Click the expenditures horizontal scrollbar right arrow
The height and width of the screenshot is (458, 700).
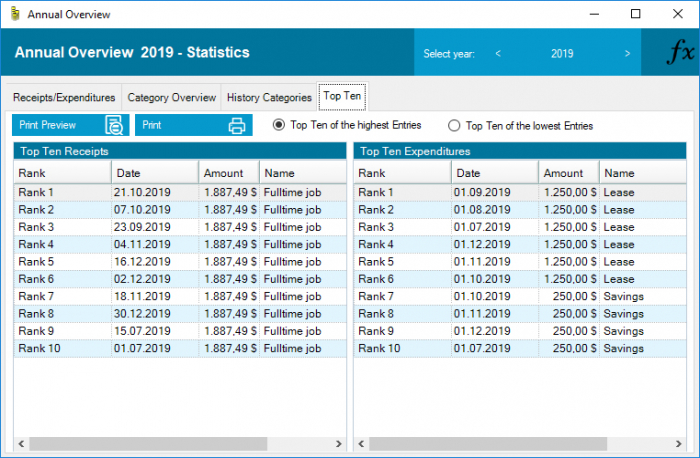click(x=676, y=443)
